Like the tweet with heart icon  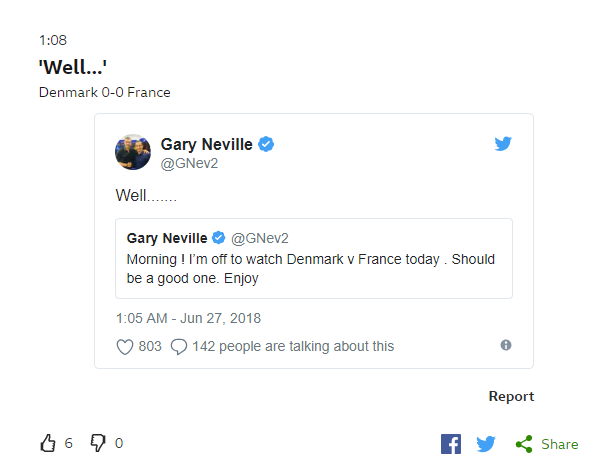coord(125,347)
